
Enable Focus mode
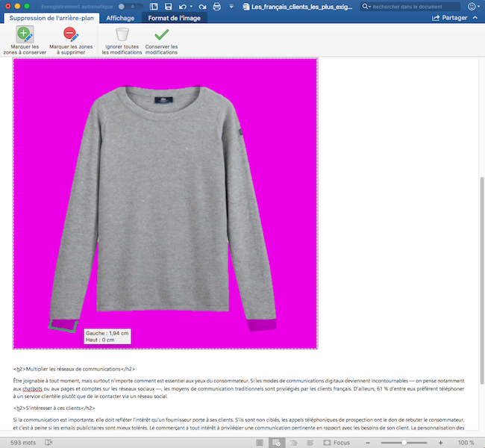pos(337,443)
